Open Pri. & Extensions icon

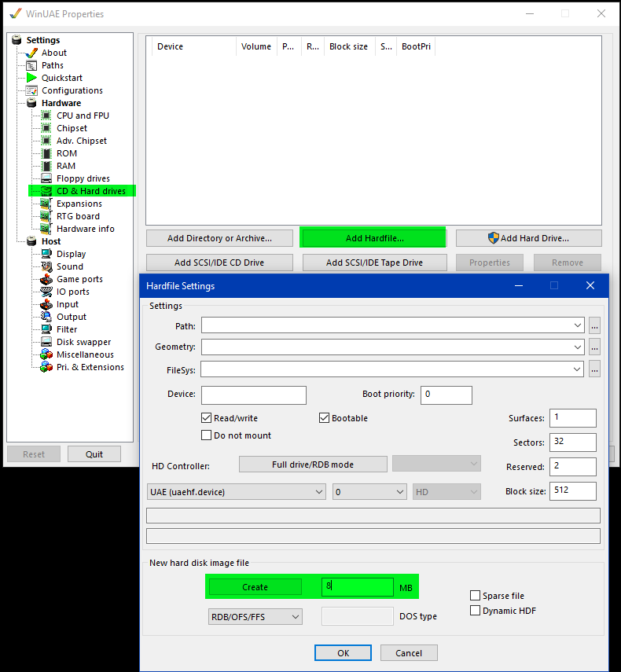(46, 367)
